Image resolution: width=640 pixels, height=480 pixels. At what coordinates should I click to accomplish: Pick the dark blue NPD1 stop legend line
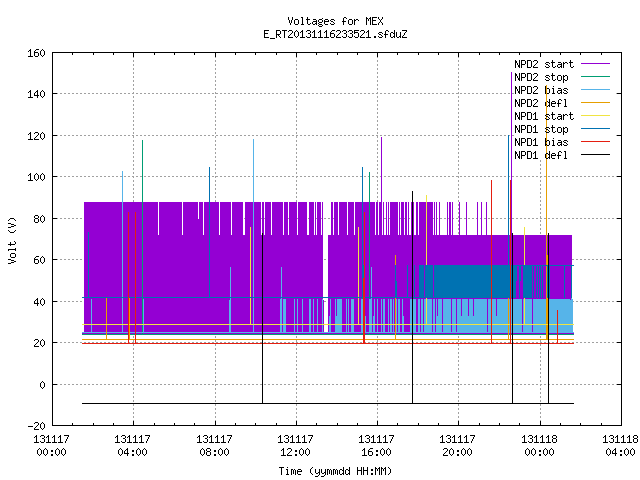595,129
